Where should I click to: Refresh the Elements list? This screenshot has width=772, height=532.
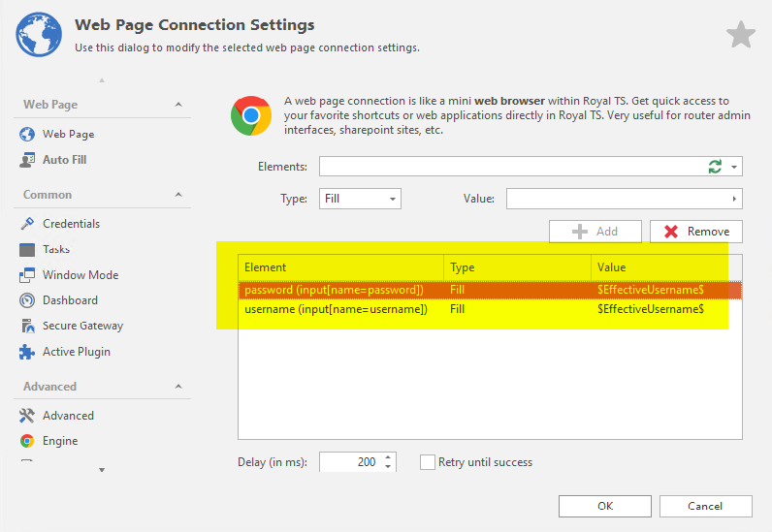[x=715, y=167]
